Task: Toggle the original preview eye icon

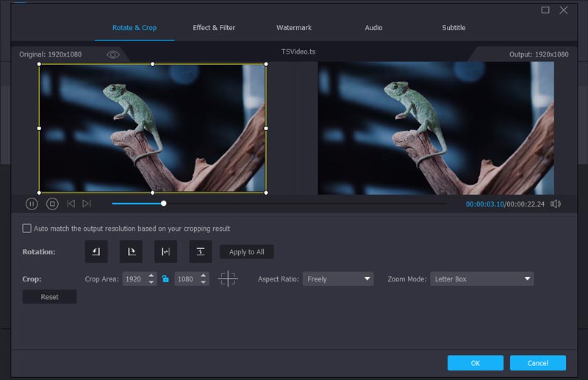Action: (113, 54)
